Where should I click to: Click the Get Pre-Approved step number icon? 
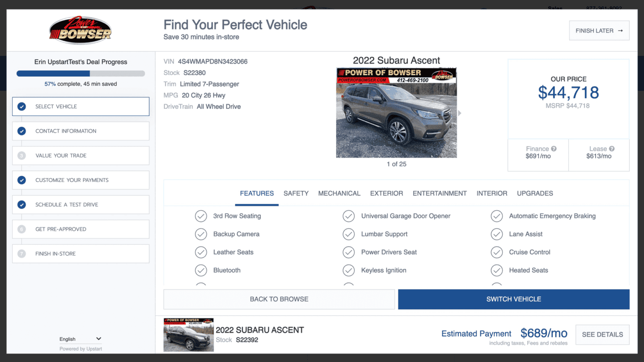tap(22, 229)
